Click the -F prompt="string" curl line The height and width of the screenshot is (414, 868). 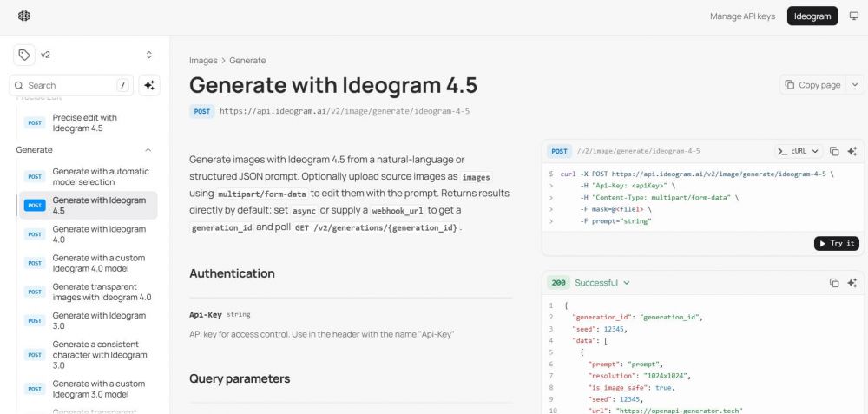pos(615,221)
